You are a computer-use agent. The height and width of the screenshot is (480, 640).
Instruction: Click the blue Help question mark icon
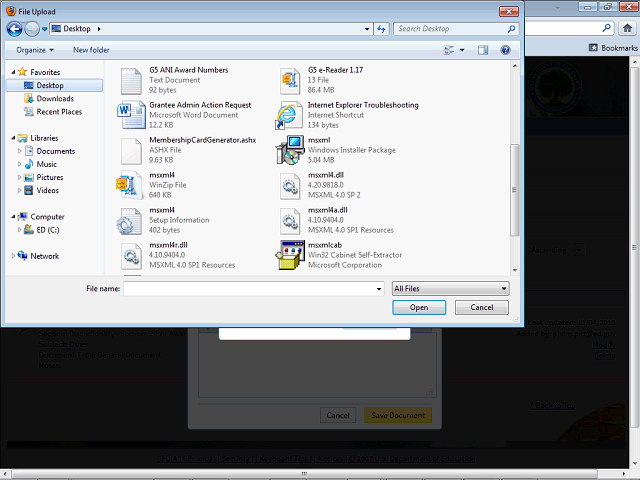505,50
